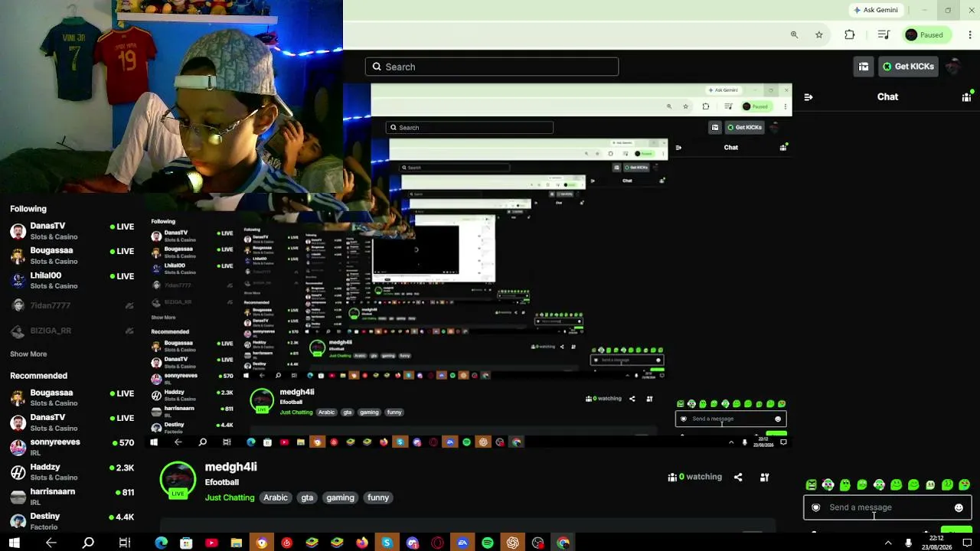
Task: Open the browser Extensions puzzle icon
Action: [x=850, y=34]
